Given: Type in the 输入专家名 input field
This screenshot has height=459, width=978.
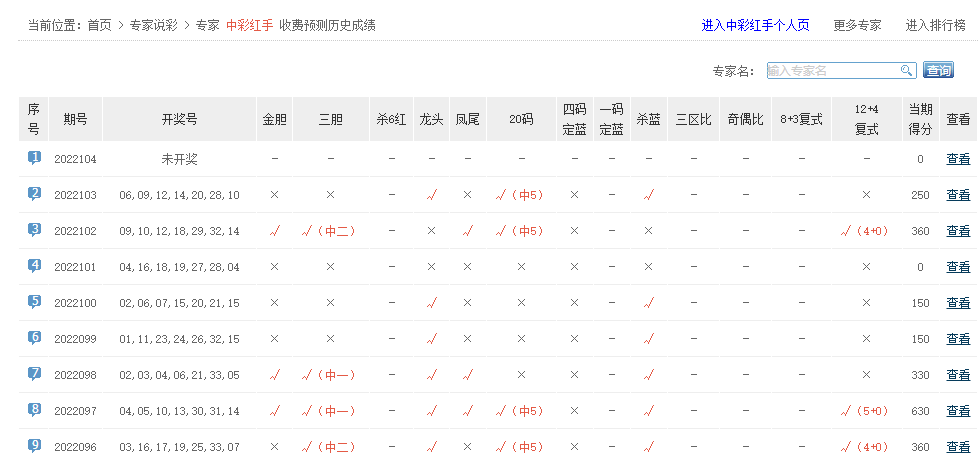Looking at the screenshot, I should 833,71.
